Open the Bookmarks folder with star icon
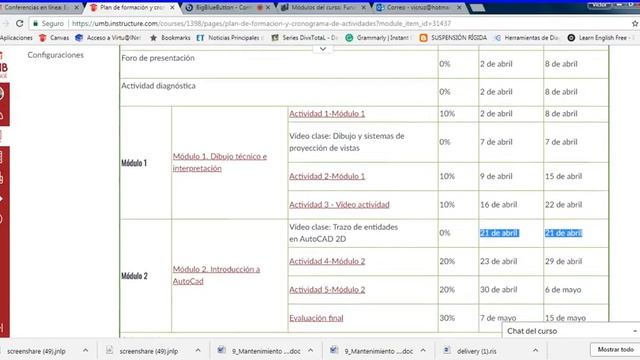Screen dimensions: 640x360 (x=170, y=38)
